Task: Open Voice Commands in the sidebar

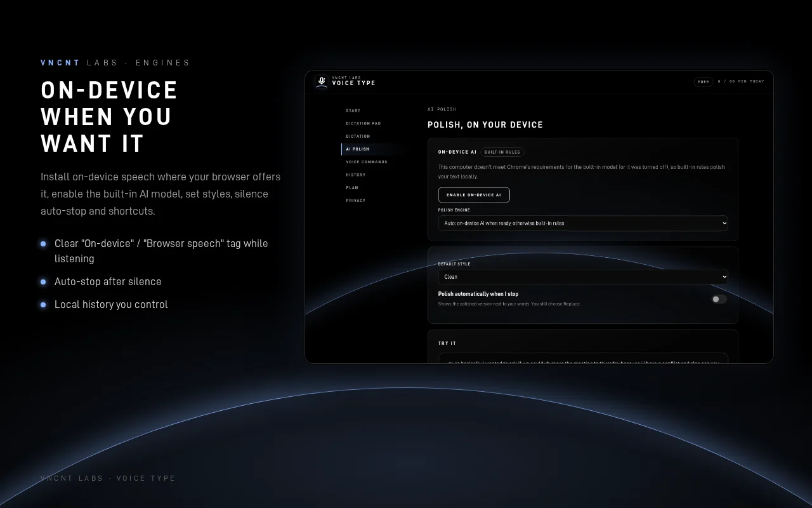Action: click(367, 162)
